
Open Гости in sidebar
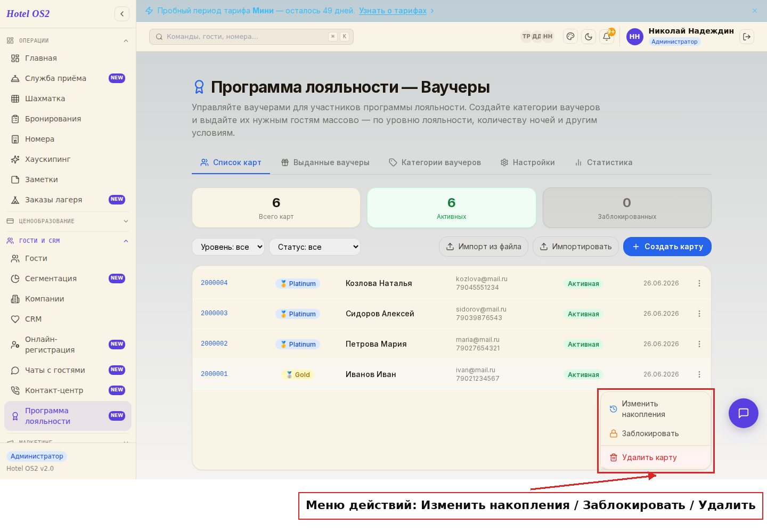click(68, 258)
